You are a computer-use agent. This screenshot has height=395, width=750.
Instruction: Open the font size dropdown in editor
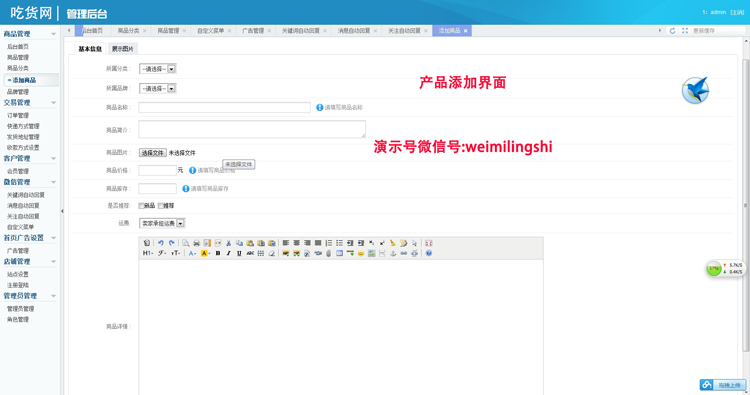176,253
